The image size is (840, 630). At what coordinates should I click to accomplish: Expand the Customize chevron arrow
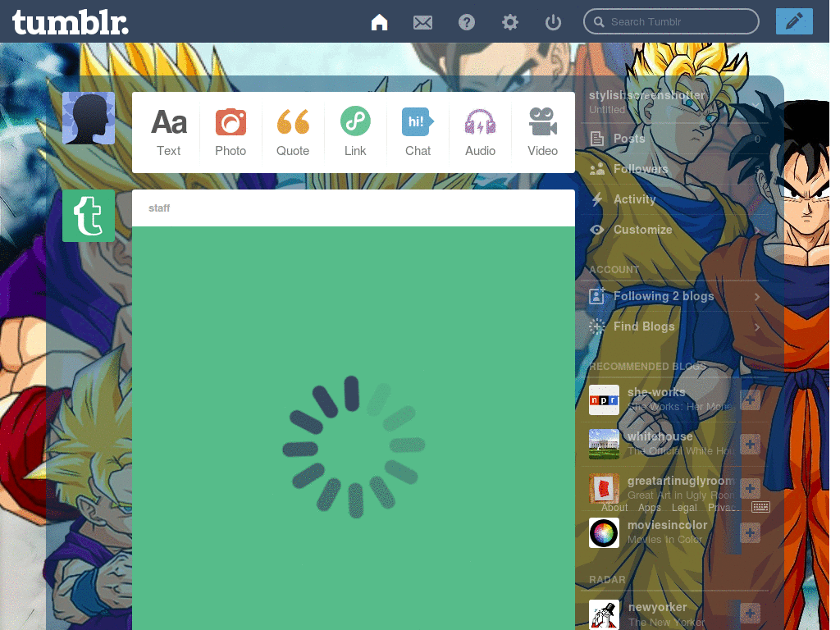[757, 230]
